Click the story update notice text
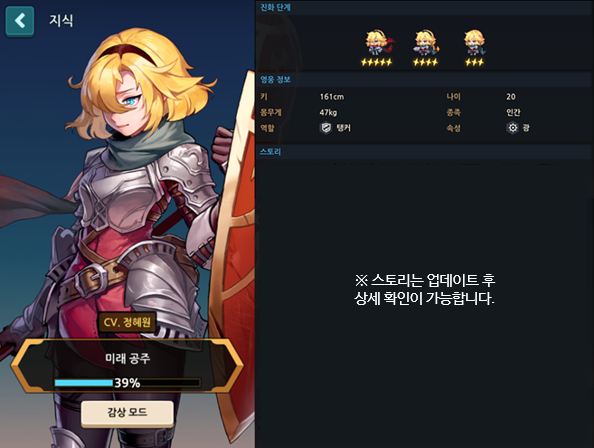594x448 pixels. coord(424,290)
